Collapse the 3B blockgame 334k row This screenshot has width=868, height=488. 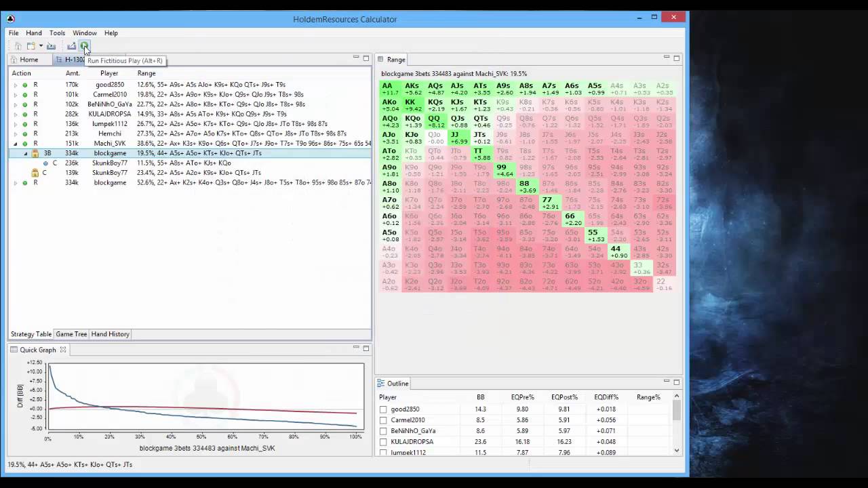(x=26, y=153)
